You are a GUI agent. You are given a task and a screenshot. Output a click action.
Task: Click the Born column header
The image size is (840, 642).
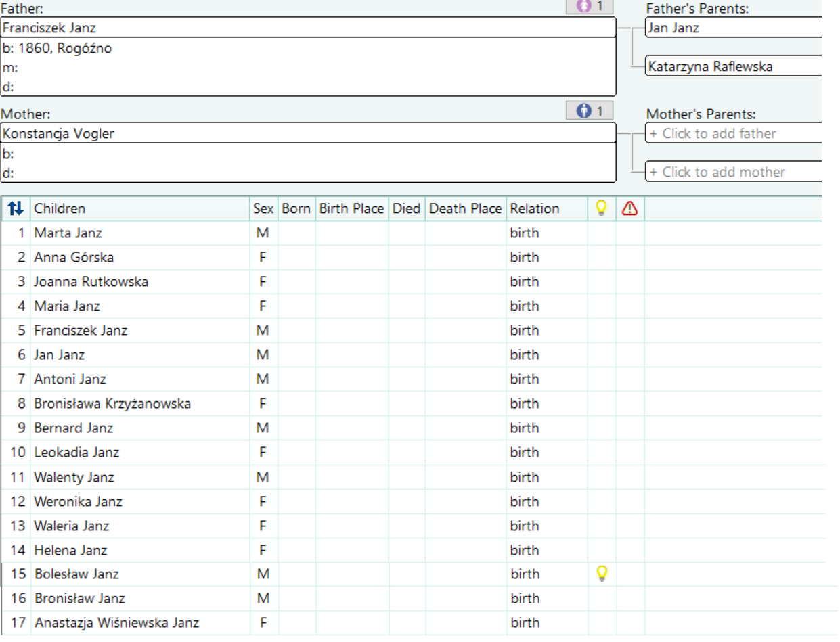[296, 209]
